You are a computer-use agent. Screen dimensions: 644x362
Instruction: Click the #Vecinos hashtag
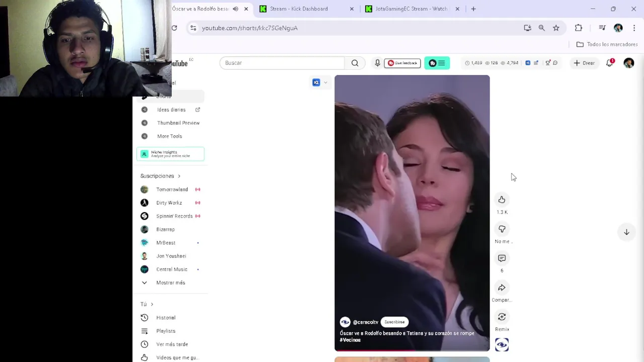pyautogui.click(x=350, y=340)
